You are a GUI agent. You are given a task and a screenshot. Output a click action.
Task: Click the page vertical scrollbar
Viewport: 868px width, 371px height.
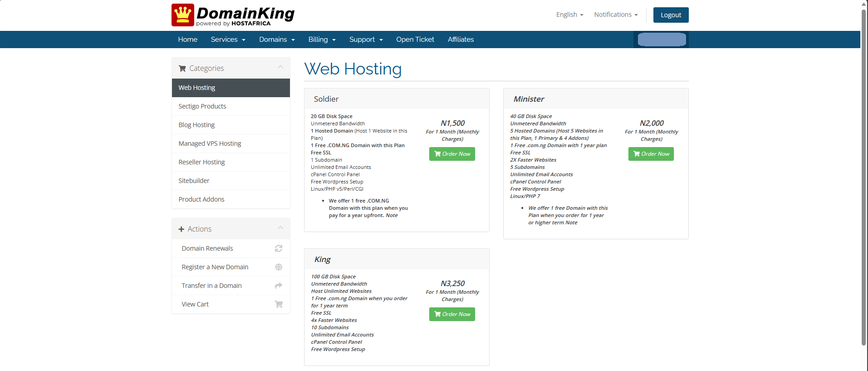[x=864, y=177]
